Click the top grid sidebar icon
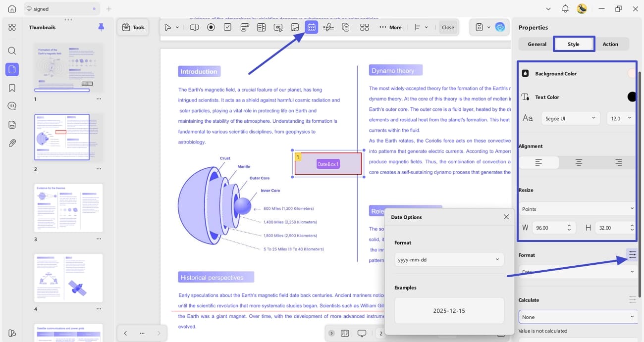 point(12,27)
